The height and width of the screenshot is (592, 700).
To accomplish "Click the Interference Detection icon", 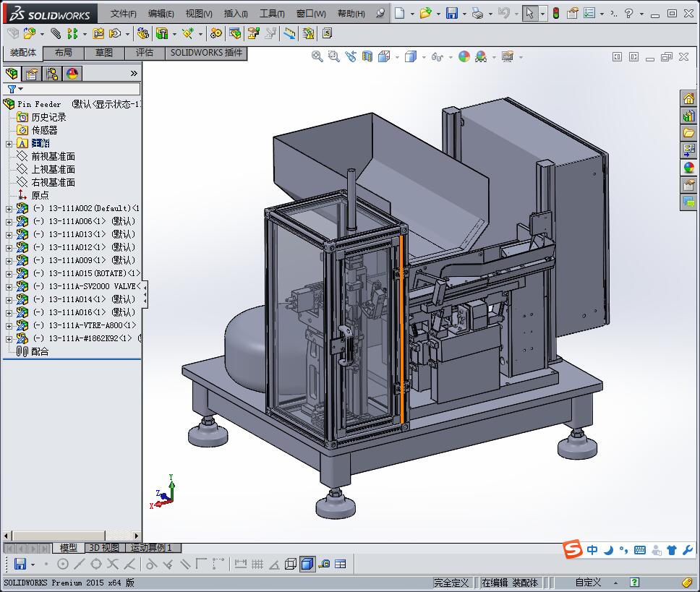I will [x=308, y=33].
